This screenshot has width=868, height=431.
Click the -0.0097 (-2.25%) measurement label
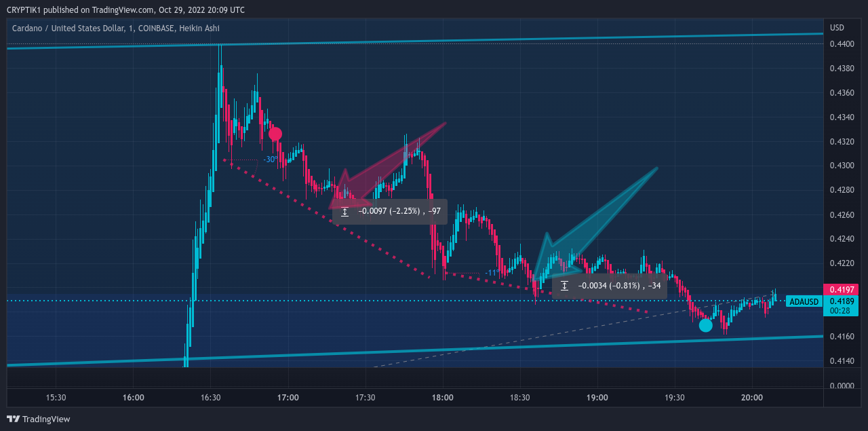(x=390, y=212)
